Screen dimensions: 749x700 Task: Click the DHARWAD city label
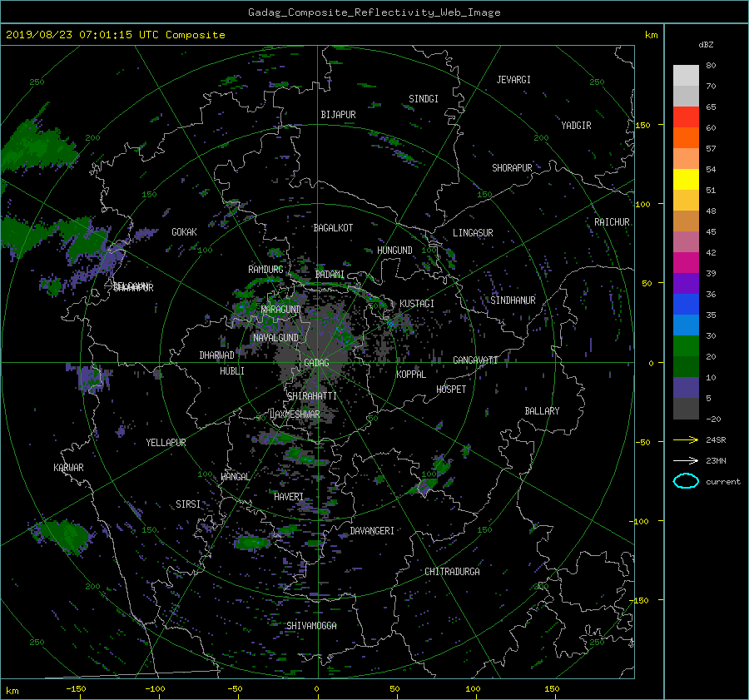point(216,355)
